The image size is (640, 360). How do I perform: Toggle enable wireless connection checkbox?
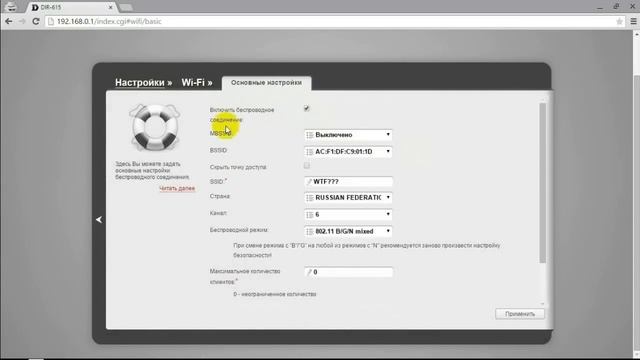[307, 108]
